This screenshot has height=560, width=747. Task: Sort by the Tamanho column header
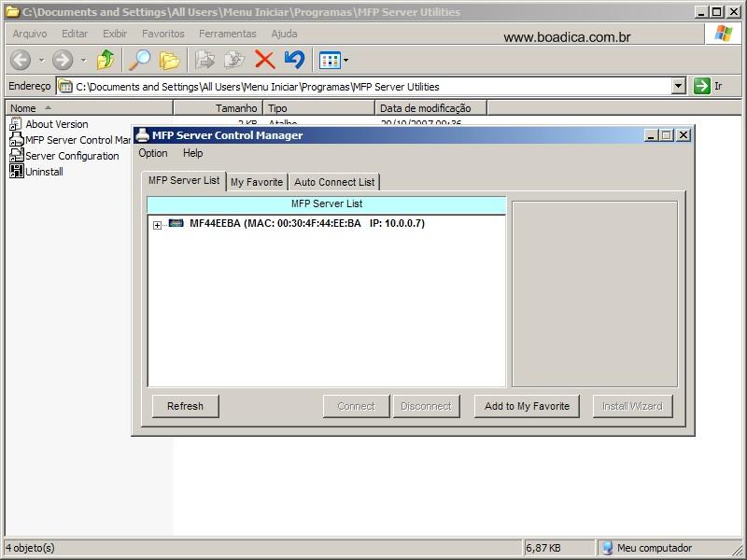tap(218, 108)
